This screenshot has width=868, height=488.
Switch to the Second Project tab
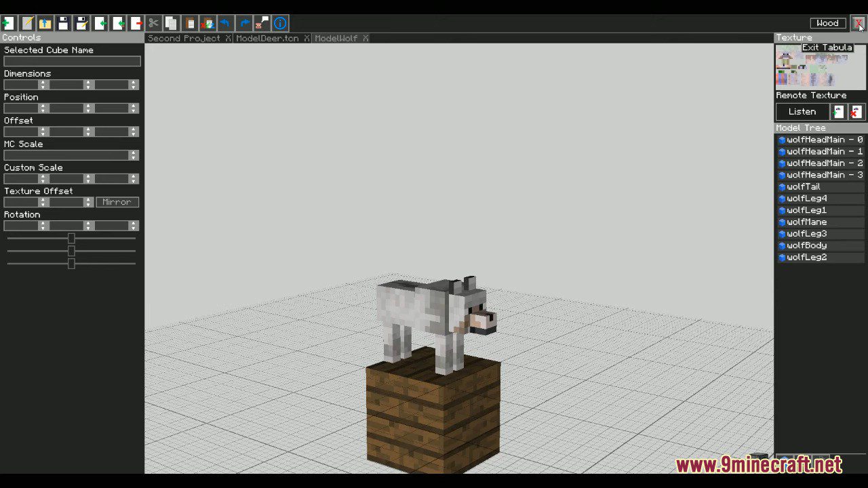[x=184, y=38]
